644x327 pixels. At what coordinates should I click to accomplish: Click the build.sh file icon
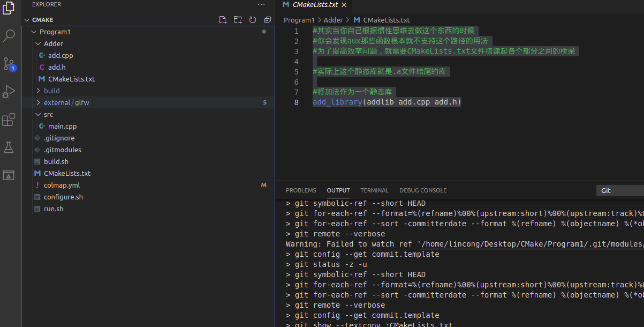coord(37,161)
